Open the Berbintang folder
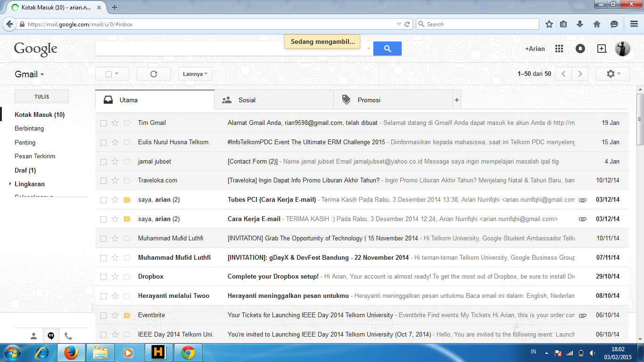644x362 pixels. click(29, 128)
